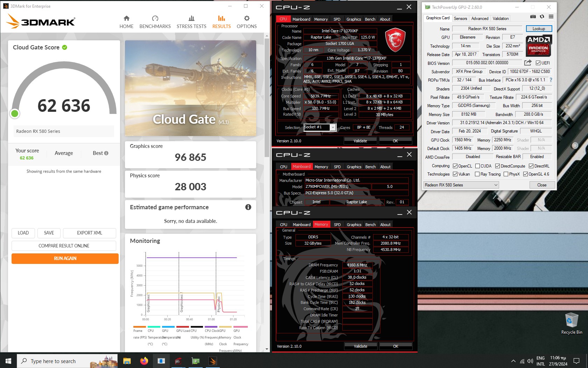Viewport: 588px width, 368px height.
Task: Open taskbar clock showing 27/9/2024
Action: (x=558, y=361)
